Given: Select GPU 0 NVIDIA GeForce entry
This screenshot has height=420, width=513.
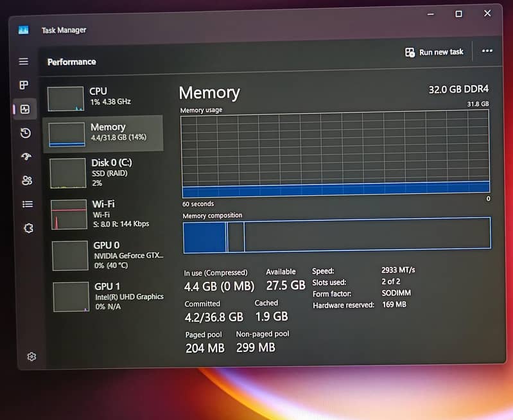Looking at the screenshot, I should click(107, 256).
